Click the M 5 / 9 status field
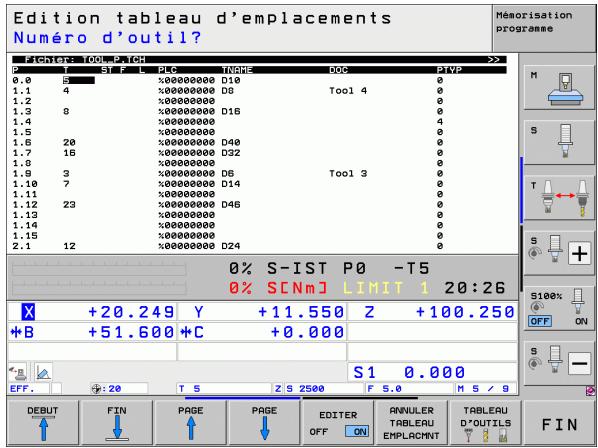The width and height of the screenshot is (598, 448). (x=486, y=389)
